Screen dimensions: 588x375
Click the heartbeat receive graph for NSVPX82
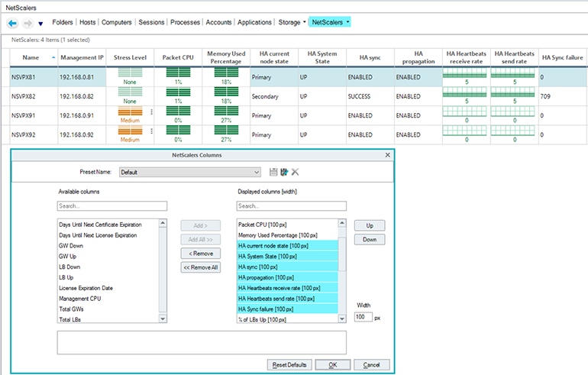coord(464,92)
